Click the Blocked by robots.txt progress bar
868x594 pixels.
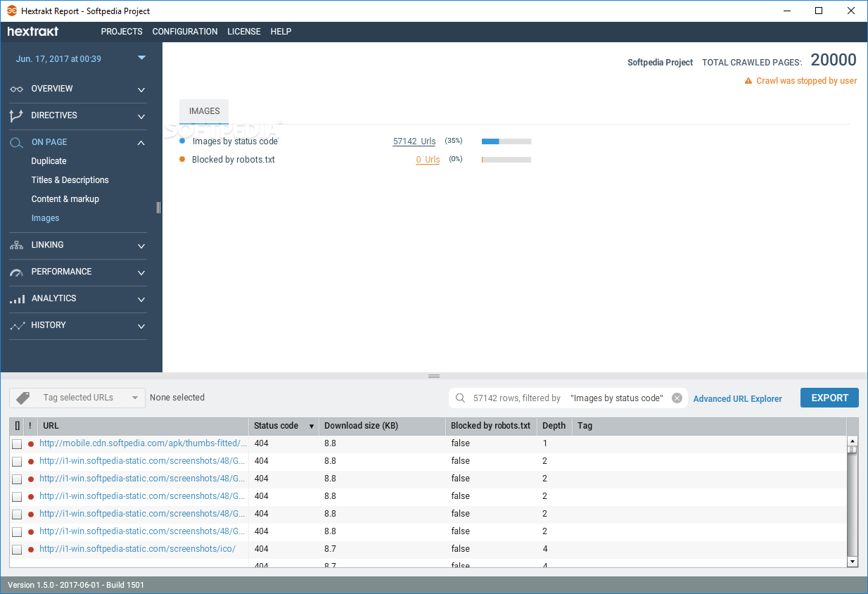click(506, 160)
